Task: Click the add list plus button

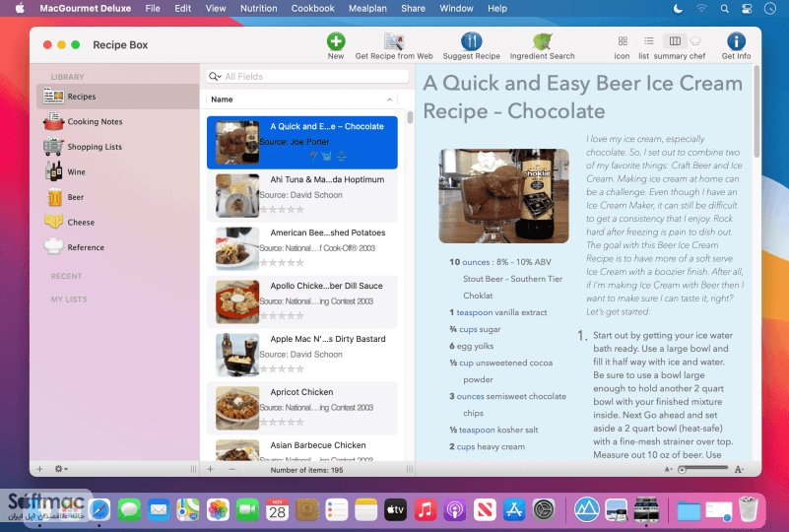Action: 39,469
